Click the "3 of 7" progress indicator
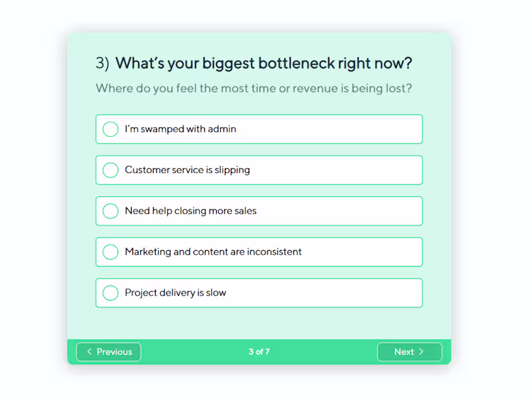532x399 pixels. [x=259, y=352]
